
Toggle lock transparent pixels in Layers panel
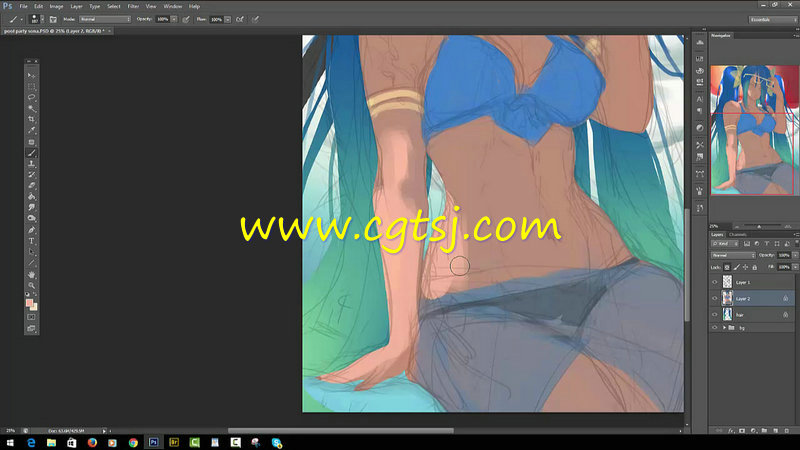[x=727, y=267]
